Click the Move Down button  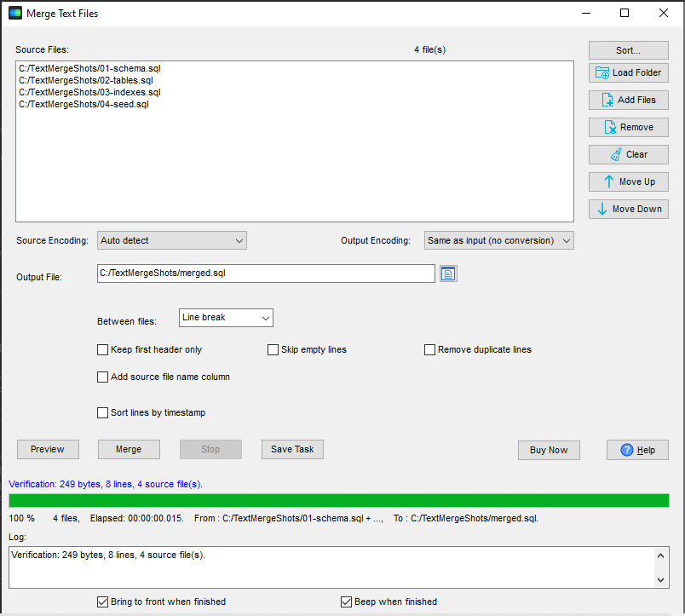point(628,210)
